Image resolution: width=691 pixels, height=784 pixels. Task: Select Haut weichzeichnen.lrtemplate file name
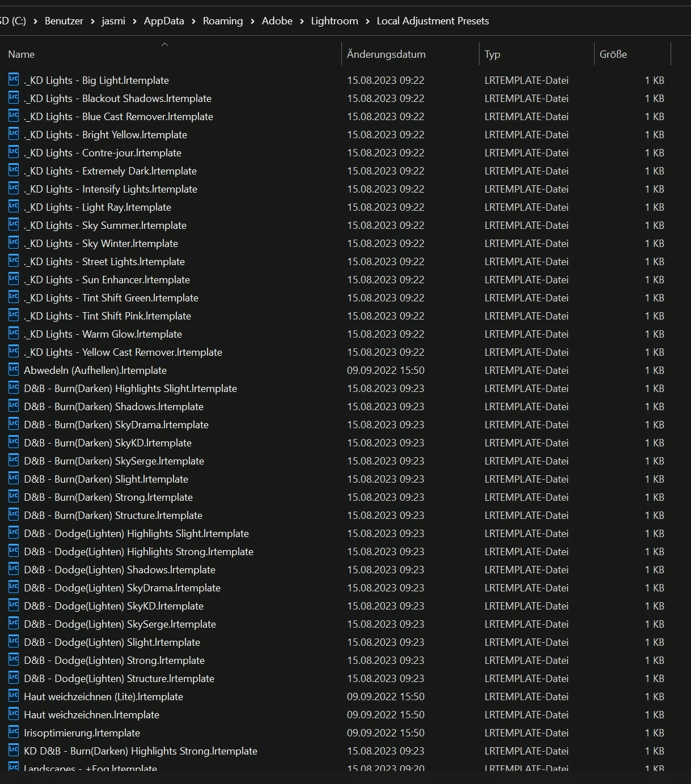(91, 714)
